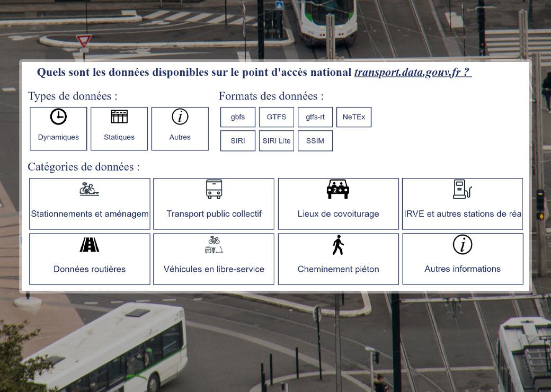Select the Lieux de covoiturage category card

pos(338,203)
